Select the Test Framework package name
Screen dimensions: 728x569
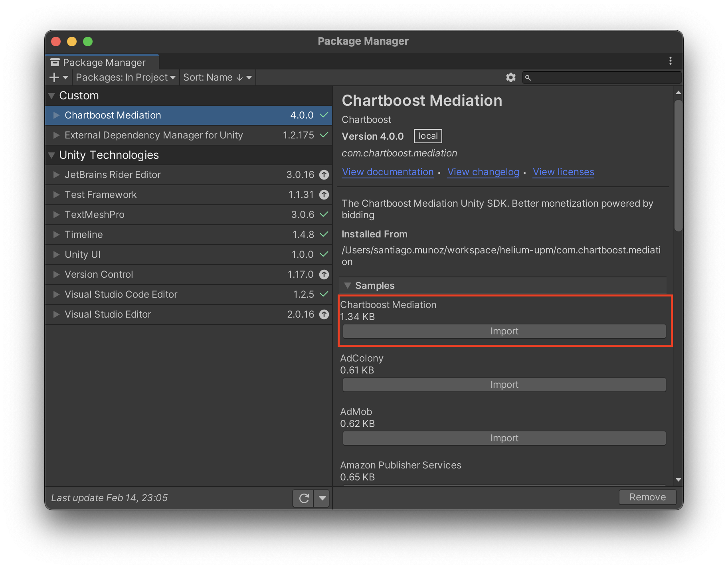click(x=101, y=195)
